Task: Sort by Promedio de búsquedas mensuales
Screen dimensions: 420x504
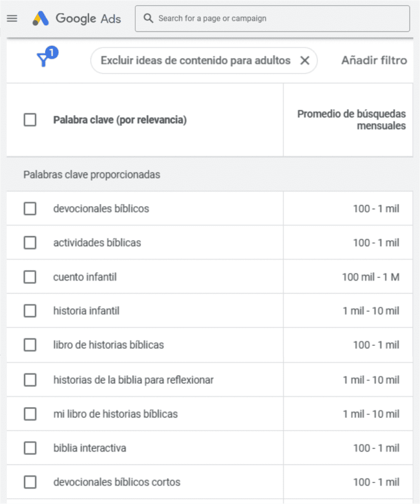Action: click(x=351, y=120)
